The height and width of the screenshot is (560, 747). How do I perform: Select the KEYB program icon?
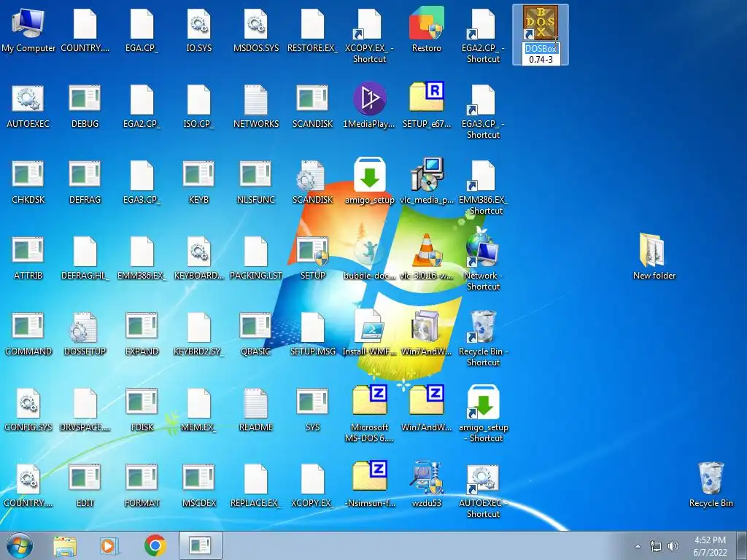[198, 175]
